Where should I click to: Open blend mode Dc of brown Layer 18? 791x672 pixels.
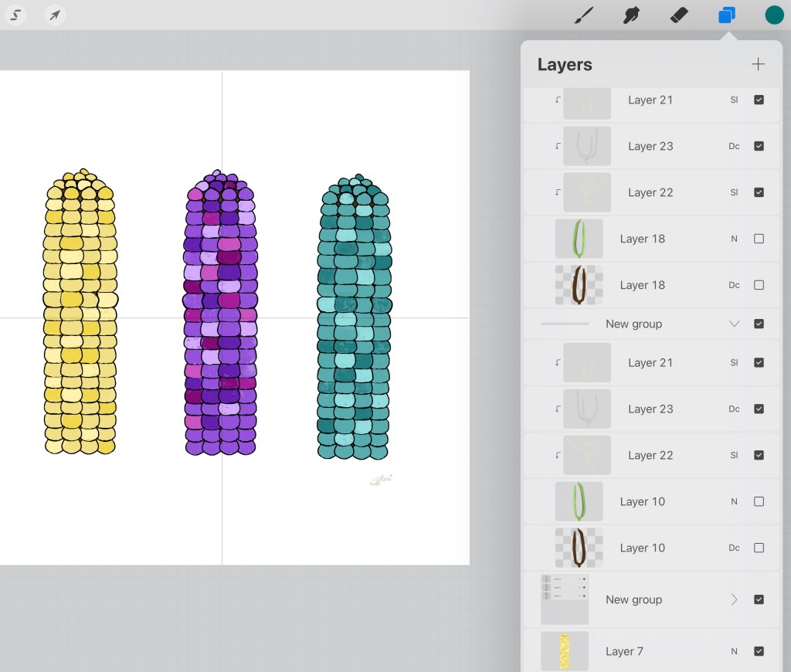pyautogui.click(x=734, y=285)
